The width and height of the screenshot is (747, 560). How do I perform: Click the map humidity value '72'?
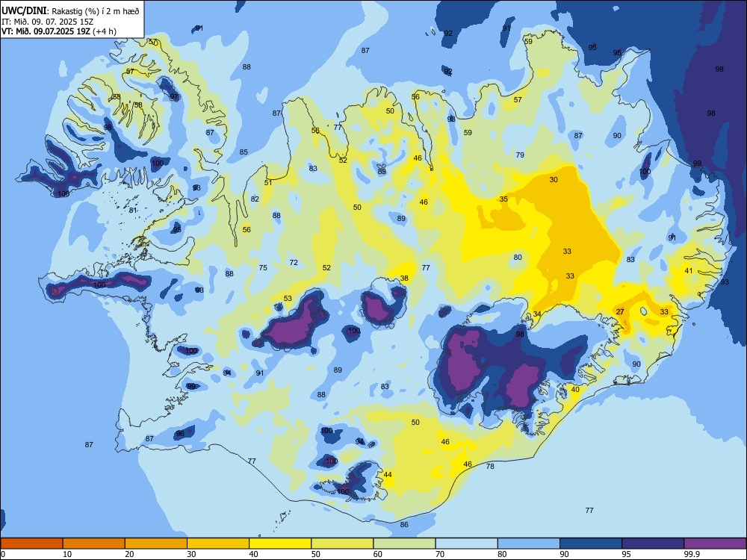click(x=294, y=262)
